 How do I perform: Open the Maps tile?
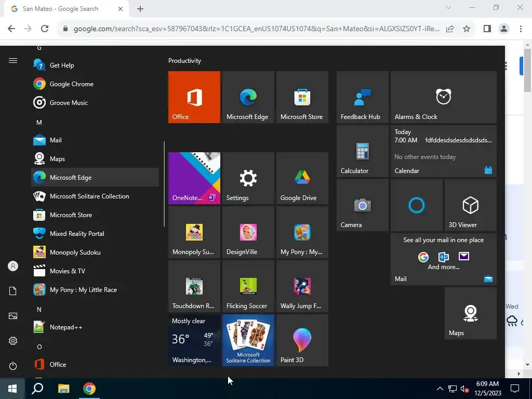(x=471, y=313)
